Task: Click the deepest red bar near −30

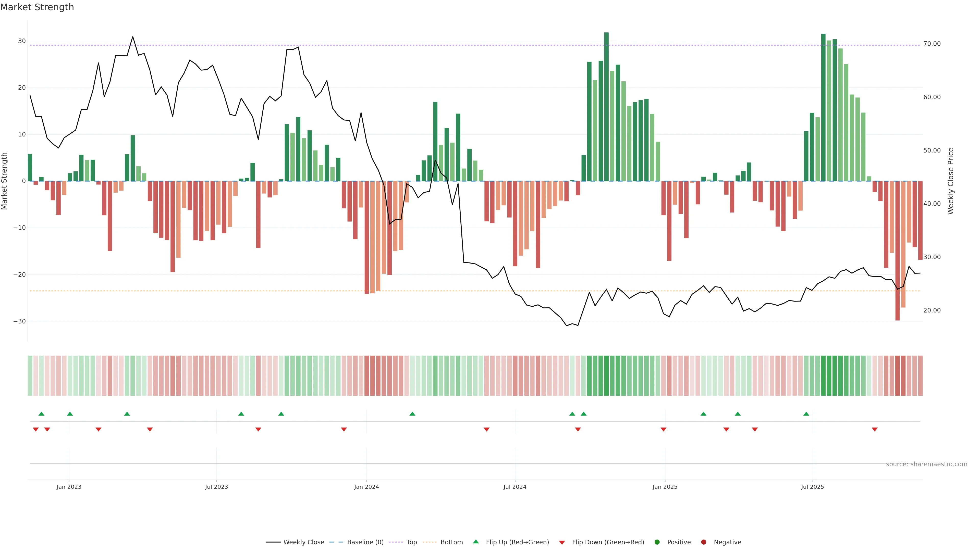Action: click(898, 251)
